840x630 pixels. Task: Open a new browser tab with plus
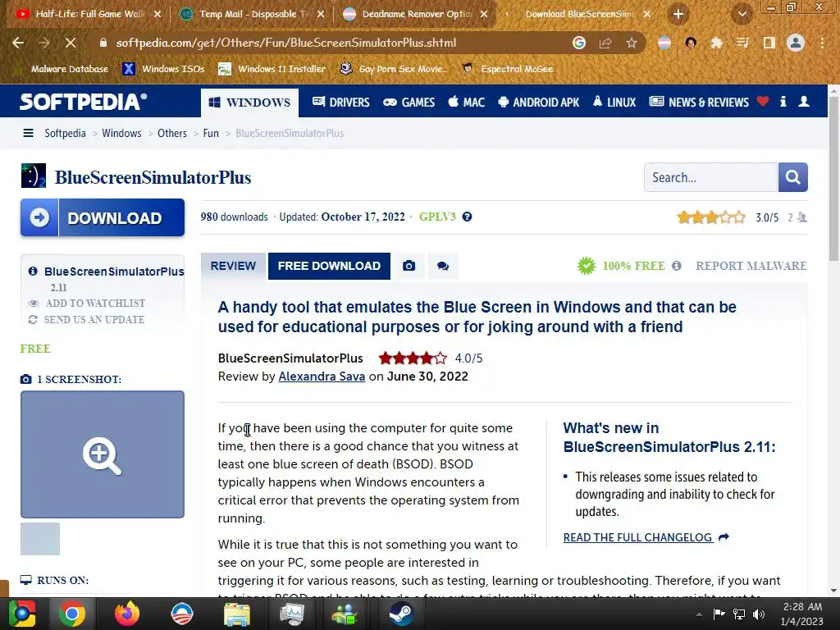[678, 14]
